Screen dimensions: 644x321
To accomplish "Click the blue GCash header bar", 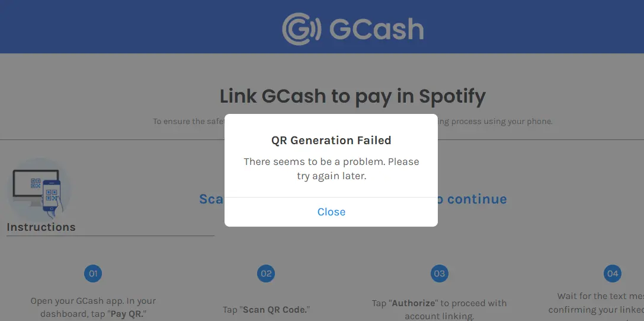I will pyautogui.click(x=322, y=27).
